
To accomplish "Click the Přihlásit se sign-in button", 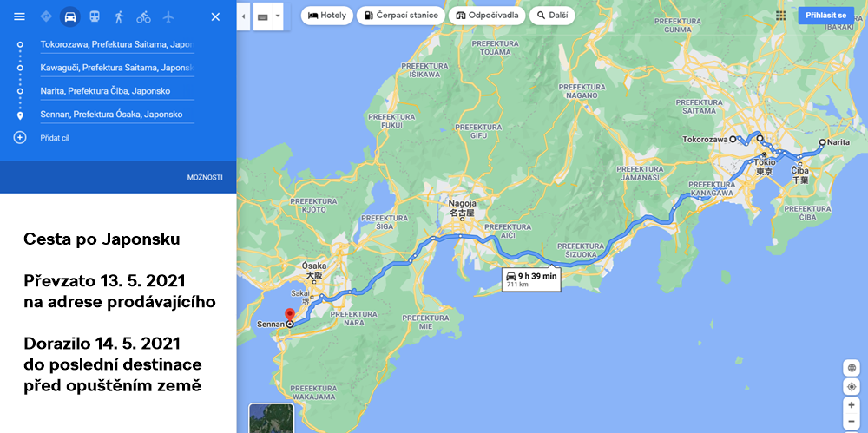I will [x=825, y=16].
